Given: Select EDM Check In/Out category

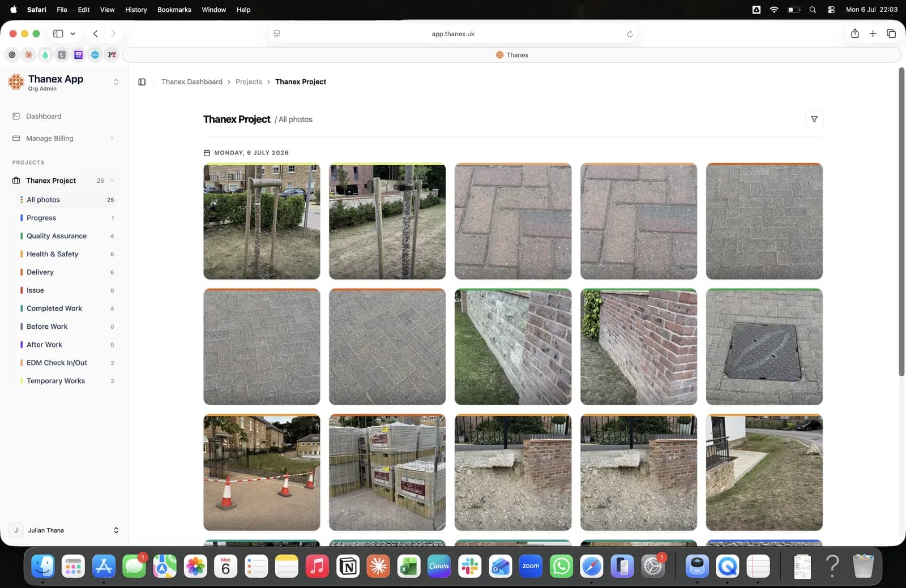Looking at the screenshot, I should coord(66,363).
